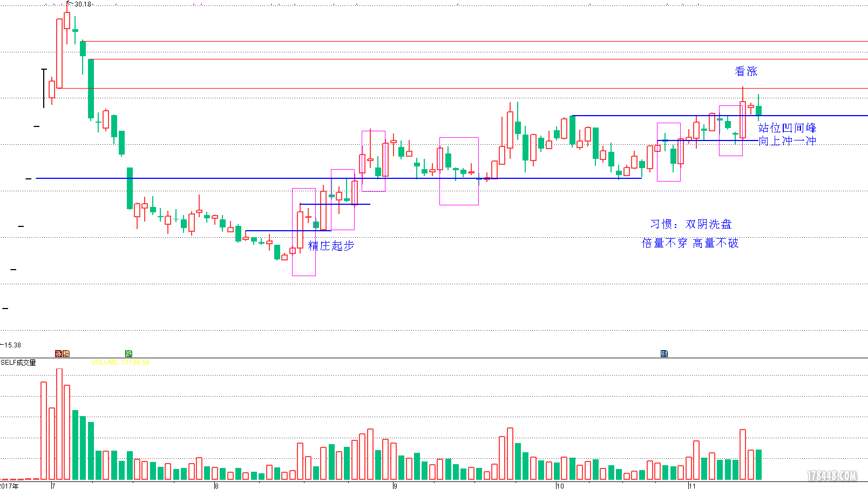
Task: Click the 30.18 high price label
Action: [83, 4]
